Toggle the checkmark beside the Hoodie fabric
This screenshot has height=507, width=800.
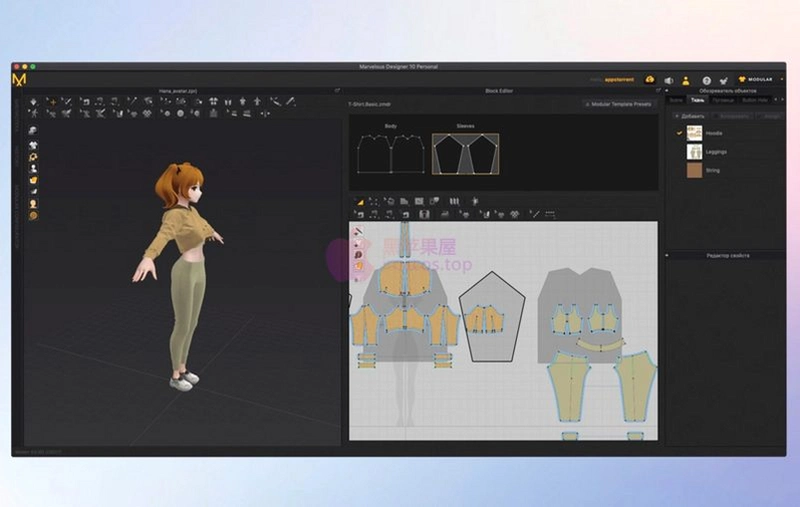pyautogui.click(x=679, y=133)
